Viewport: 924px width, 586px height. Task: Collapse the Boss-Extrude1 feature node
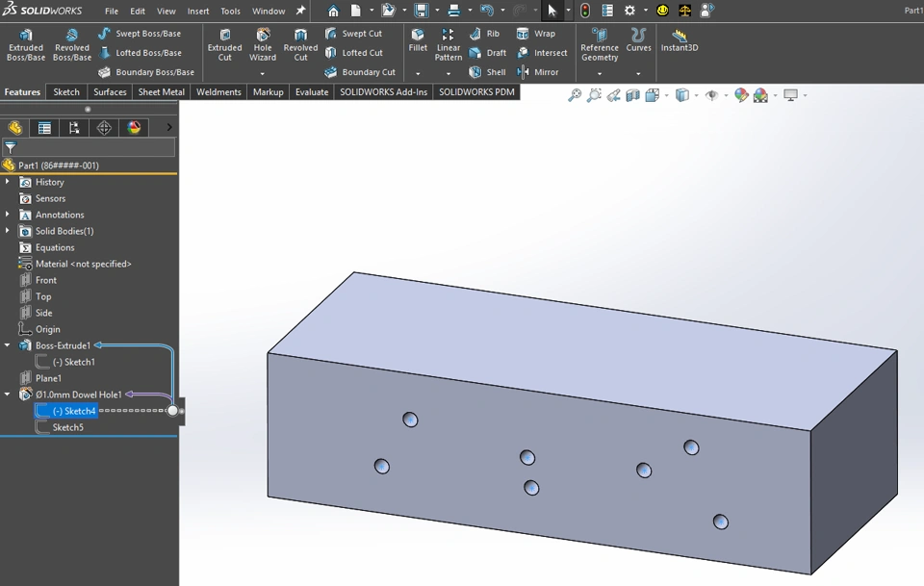coord(8,345)
